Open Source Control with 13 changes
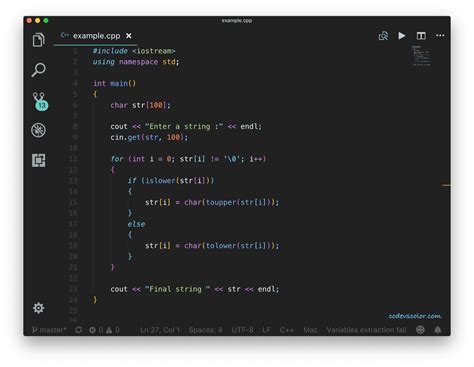The width and height of the screenshot is (474, 367). coord(39,101)
